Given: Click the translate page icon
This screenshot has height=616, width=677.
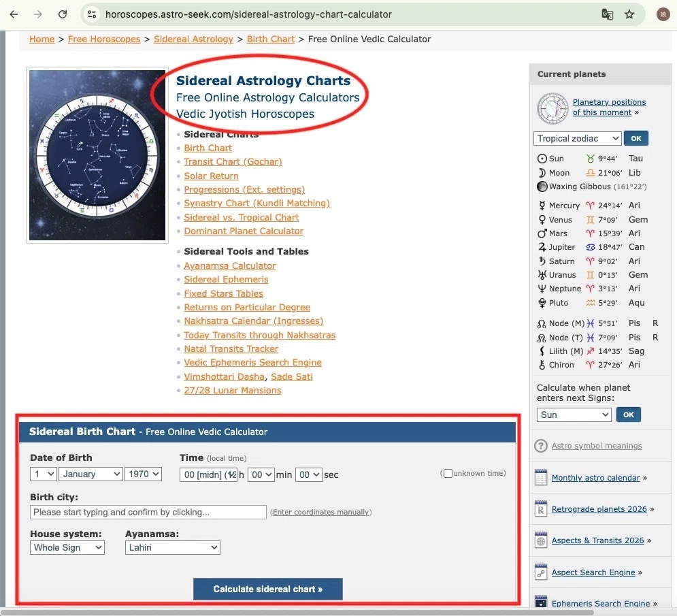Looking at the screenshot, I should tap(607, 14).
